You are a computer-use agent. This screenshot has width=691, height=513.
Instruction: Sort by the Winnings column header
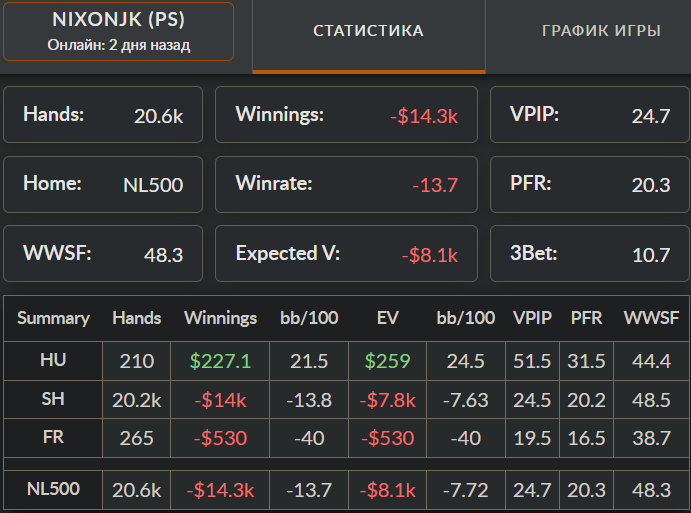(221, 318)
